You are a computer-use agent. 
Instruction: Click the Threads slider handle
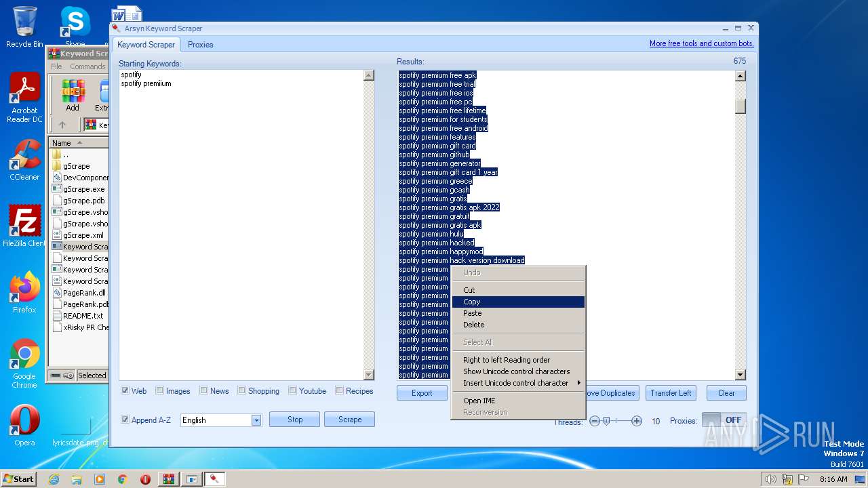[606, 421]
